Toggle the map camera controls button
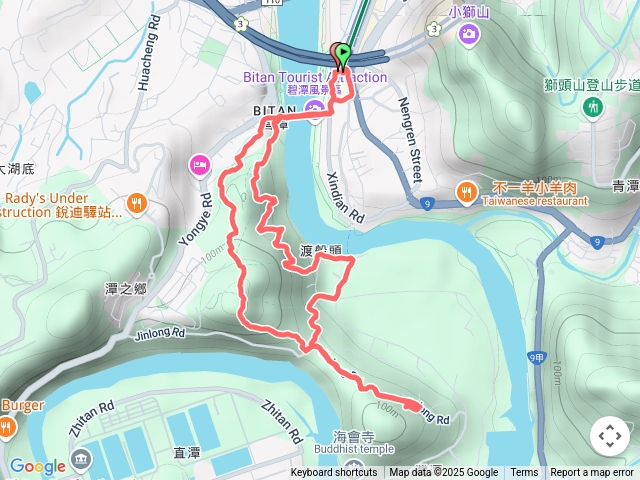Image resolution: width=640 pixels, height=480 pixels. [x=610, y=436]
